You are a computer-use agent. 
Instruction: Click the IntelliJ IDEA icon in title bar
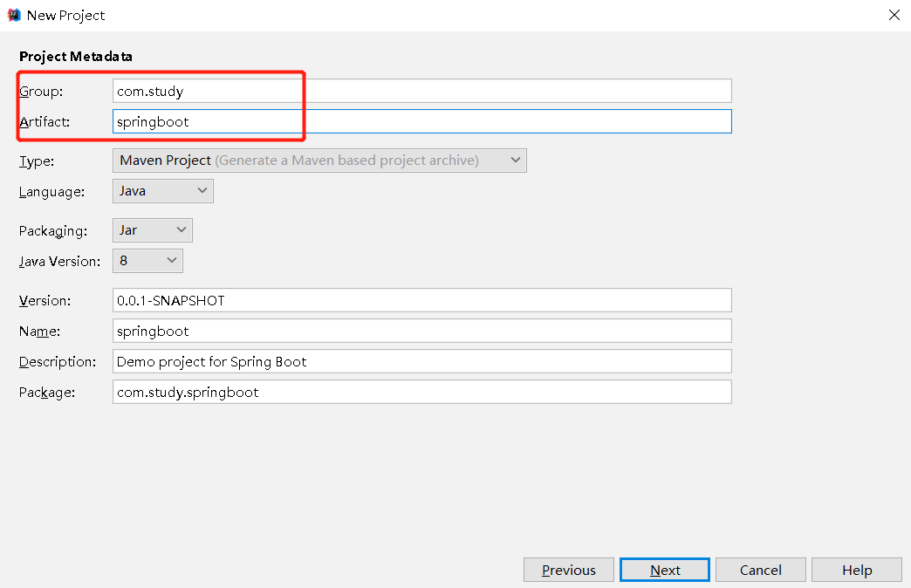(14, 15)
